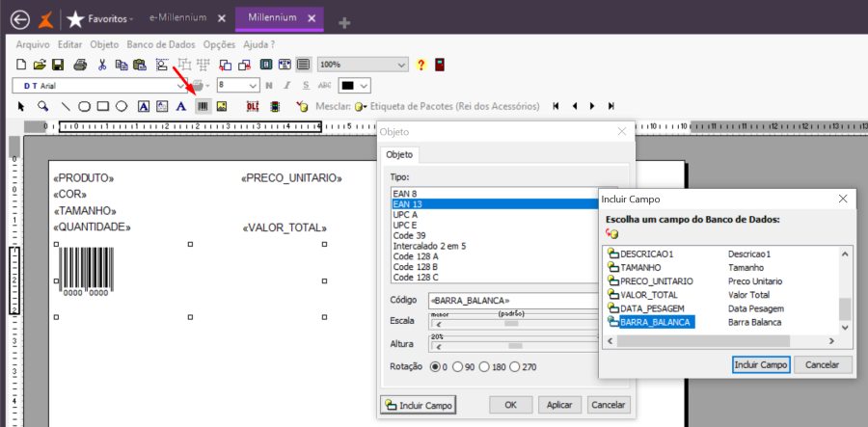Image resolution: width=868 pixels, height=427 pixels.
Task: Copy the selected object
Action: tap(122, 66)
